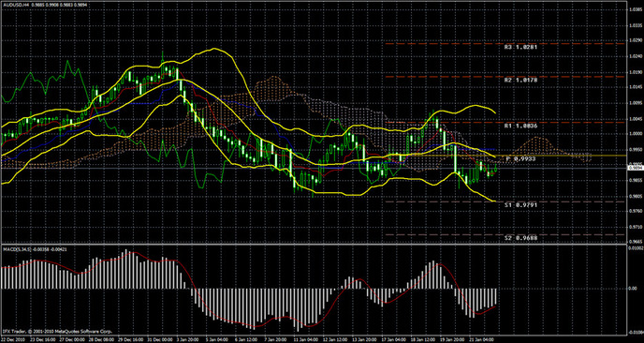Click the current price tag 0.9894
This screenshot has width=644, height=343.
(x=635, y=168)
